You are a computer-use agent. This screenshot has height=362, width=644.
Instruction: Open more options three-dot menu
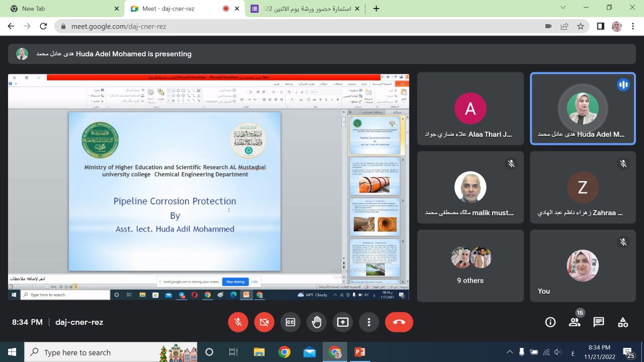coord(369,322)
